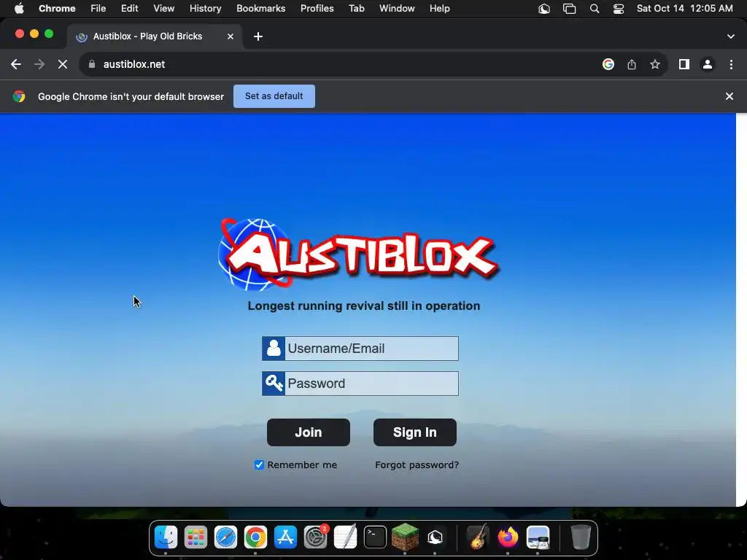This screenshot has width=747, height=560.
Task: Open the Apple menu
Action: click(19, 9)
